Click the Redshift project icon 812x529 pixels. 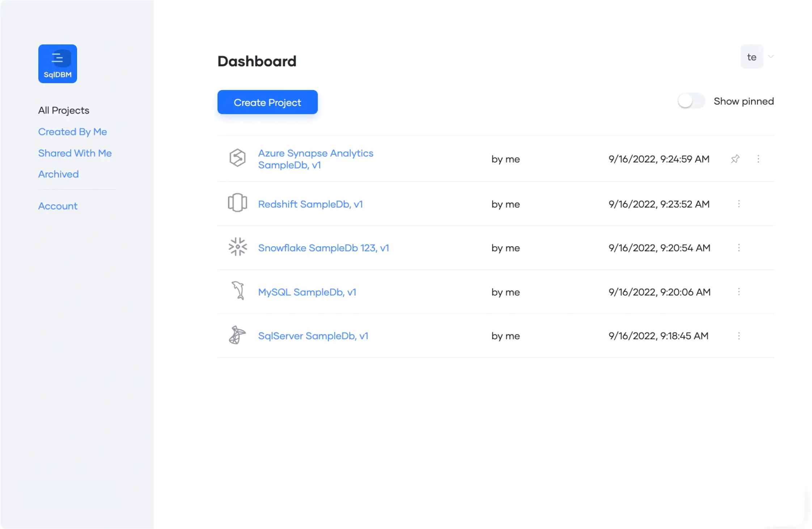(x=237, y=203)
